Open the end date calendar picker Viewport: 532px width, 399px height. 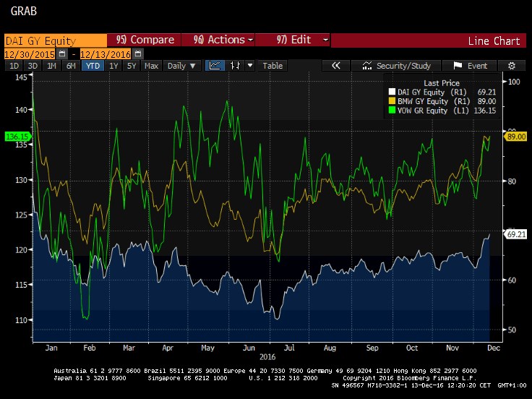(138, 54)
